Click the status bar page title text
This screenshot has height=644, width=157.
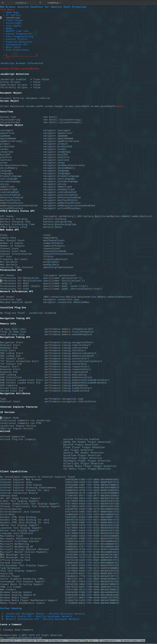click(x=82, y=640)
